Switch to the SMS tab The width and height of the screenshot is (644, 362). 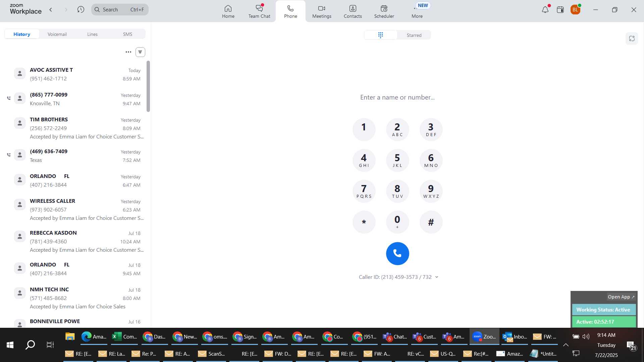(127, 34)
